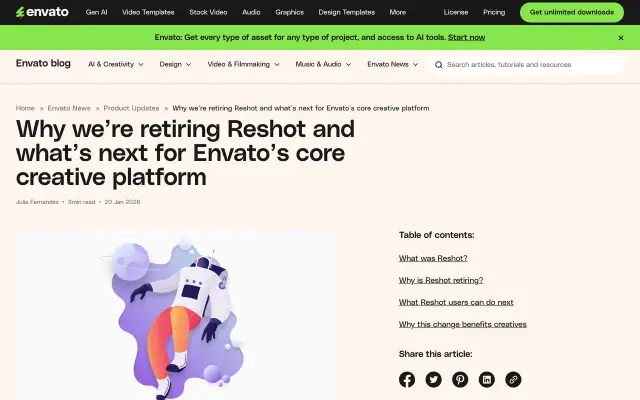
Task: Jump to What Reshot users can do next
Action: coord(456,302)
